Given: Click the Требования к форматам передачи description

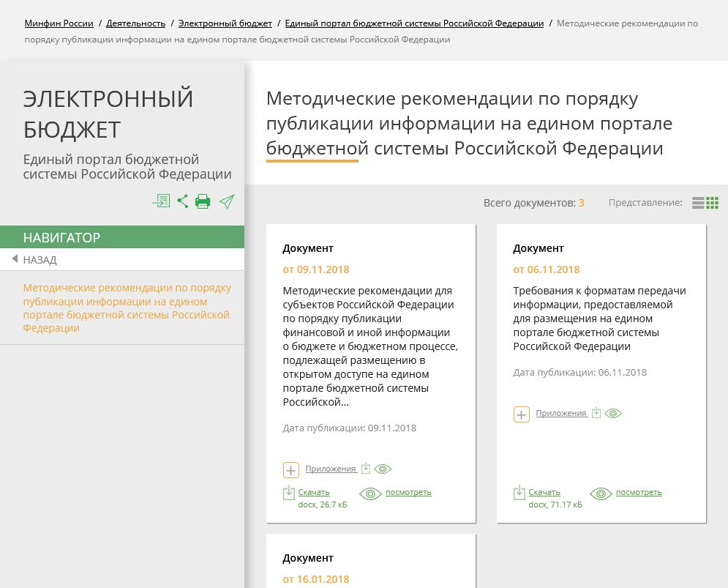Looking at the screenshot, I should (x=599, y=319).
